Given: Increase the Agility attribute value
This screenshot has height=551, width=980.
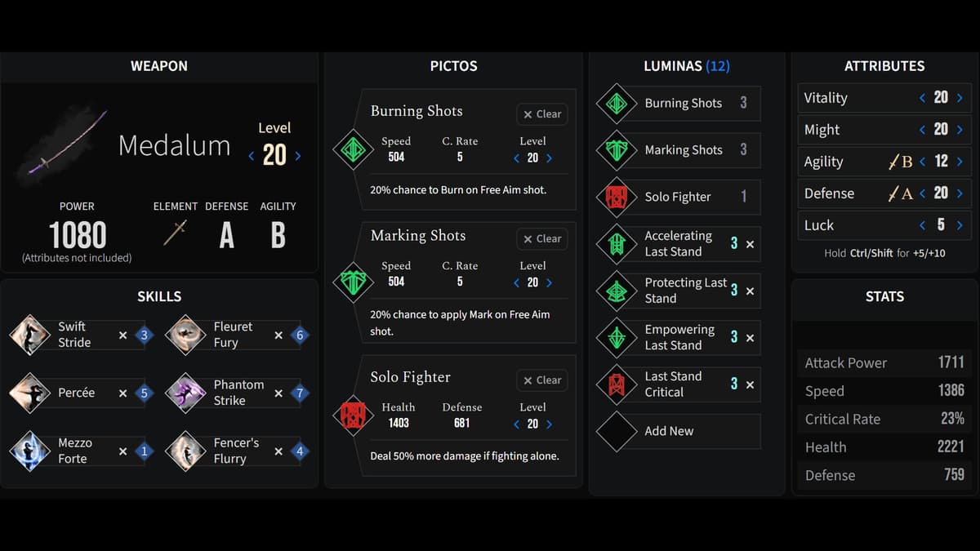Looking at the screenshot, I should (960, 162).
